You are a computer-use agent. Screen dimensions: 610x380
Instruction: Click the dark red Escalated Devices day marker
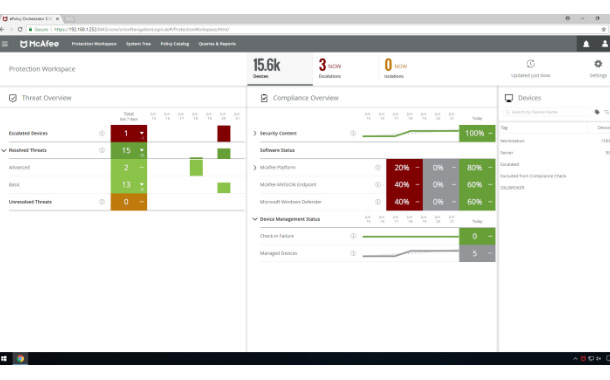224,133
